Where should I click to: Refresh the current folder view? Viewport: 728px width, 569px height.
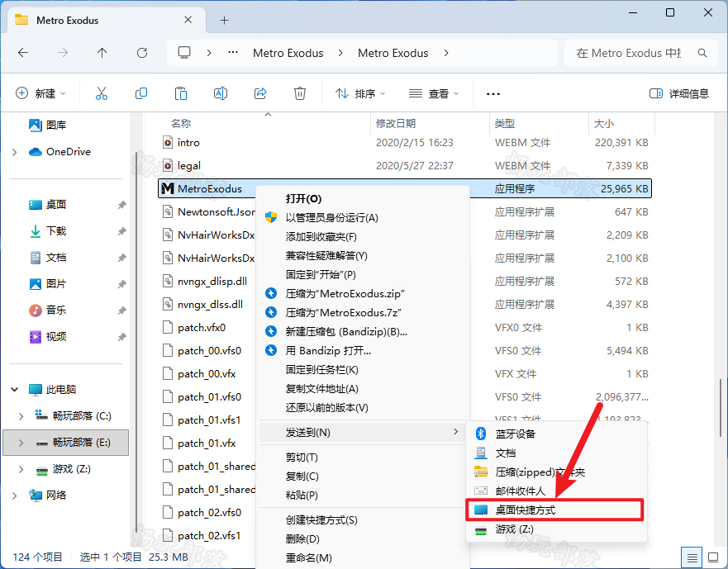(x=142, y=53)
